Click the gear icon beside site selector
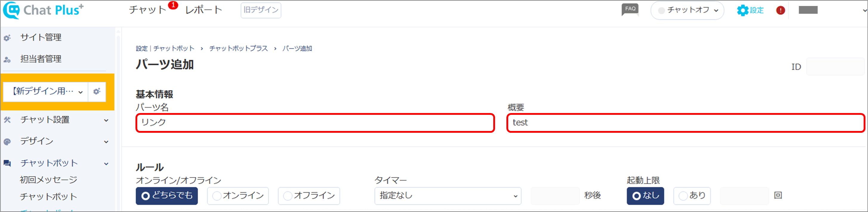 point(97,91)
